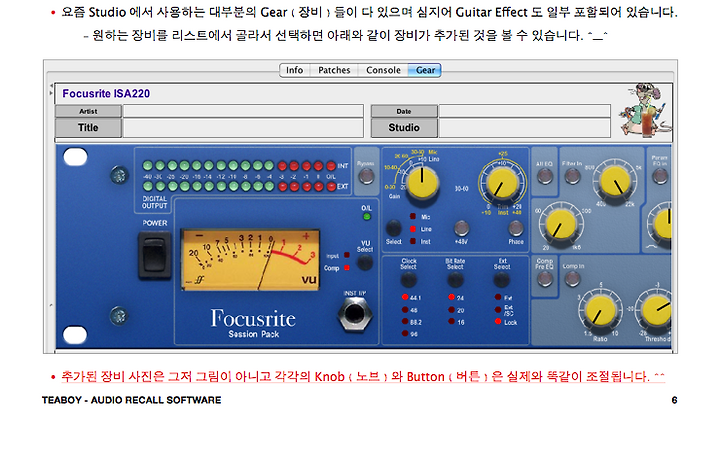Click the Lock LED under Ext Select

click(x=498, y=322)
